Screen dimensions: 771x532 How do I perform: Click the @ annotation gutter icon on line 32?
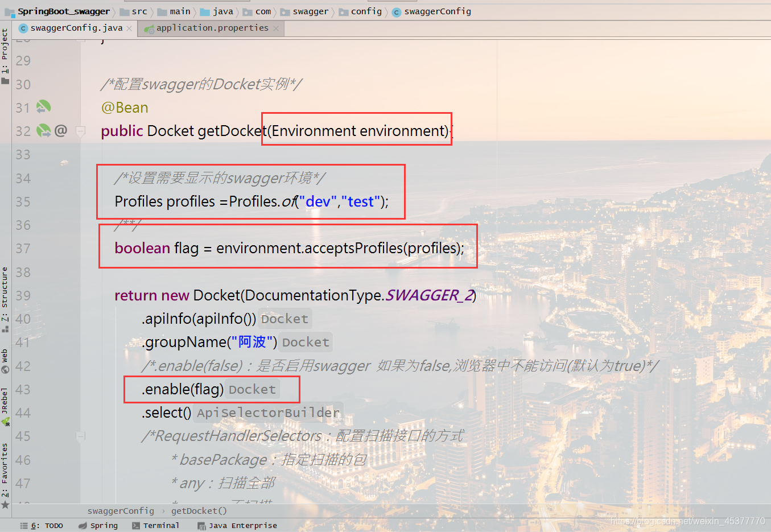61,130
